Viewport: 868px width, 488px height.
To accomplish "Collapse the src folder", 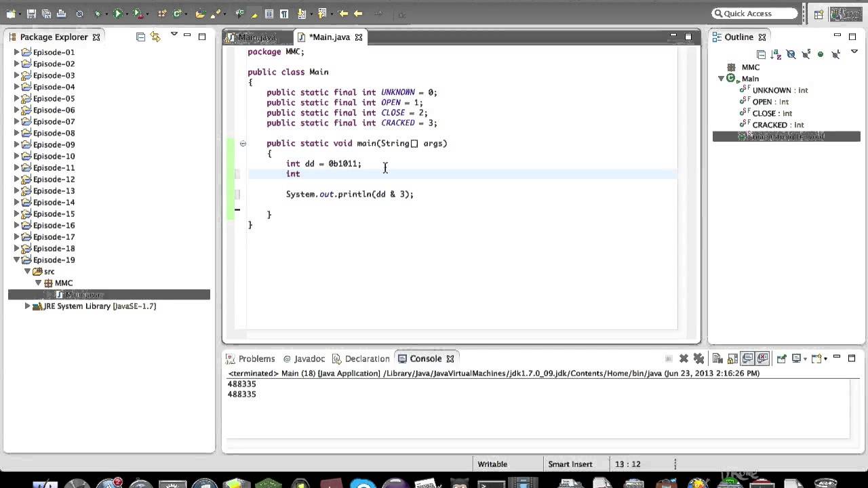I will point(28,271).
